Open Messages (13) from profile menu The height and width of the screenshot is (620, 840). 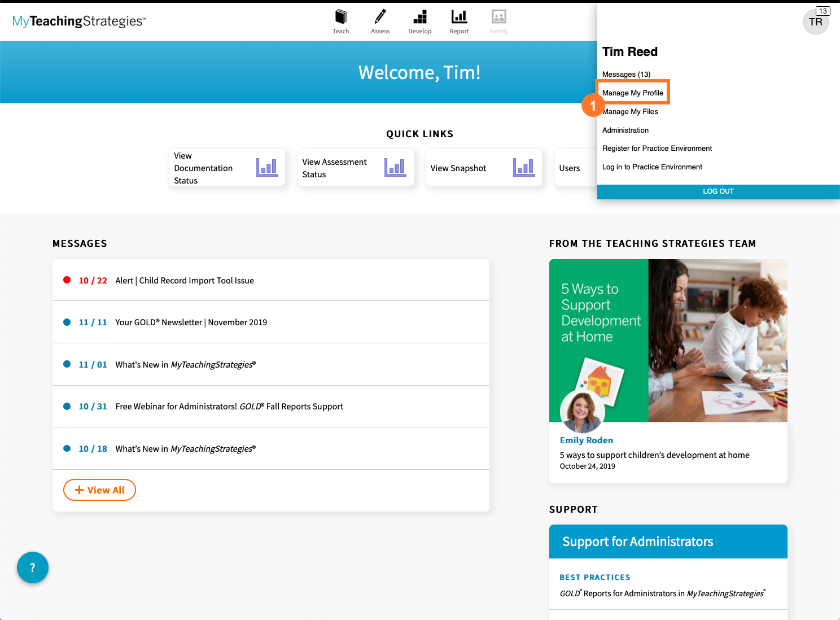(626, 74)
